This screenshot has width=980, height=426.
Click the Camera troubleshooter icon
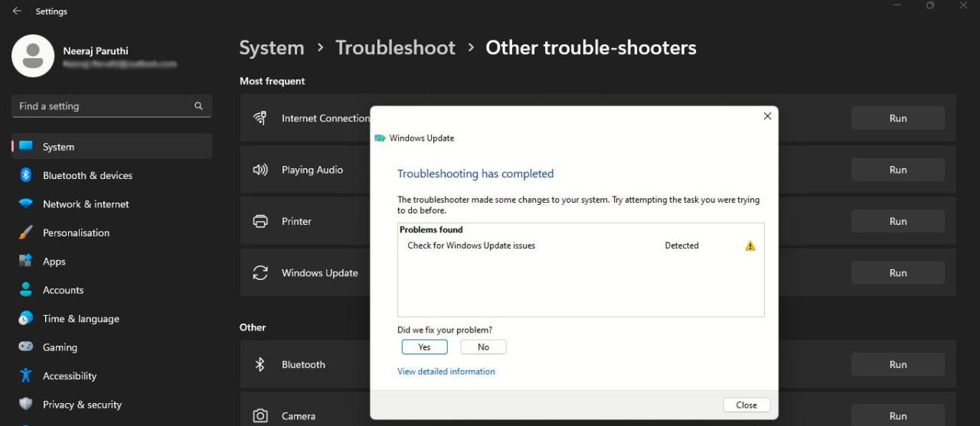click(260, 416)
